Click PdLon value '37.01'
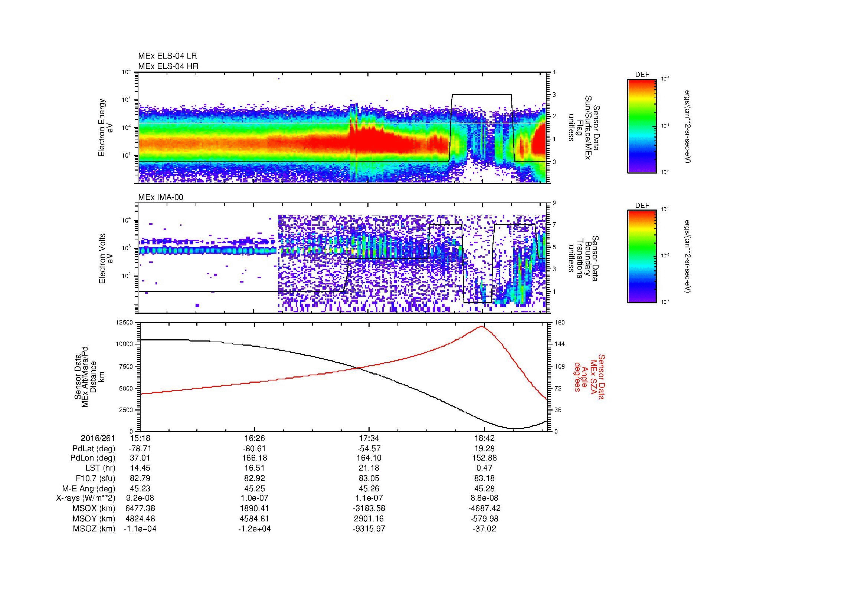Screen dimensions: 868x613 click(140, 458)
